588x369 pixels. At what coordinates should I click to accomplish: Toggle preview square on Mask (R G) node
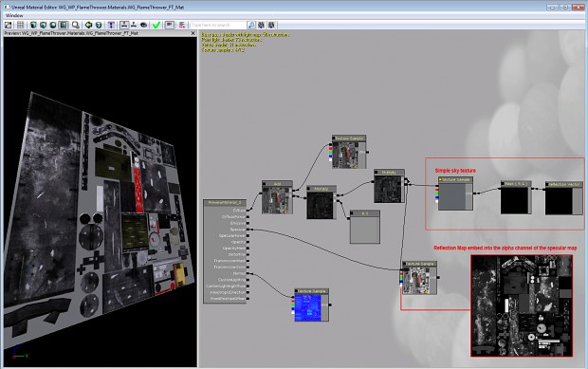pos(504,184)
